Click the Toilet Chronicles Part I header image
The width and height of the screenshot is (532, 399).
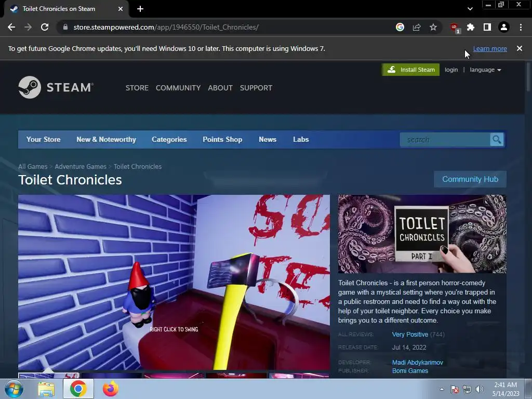coord(422,234)
